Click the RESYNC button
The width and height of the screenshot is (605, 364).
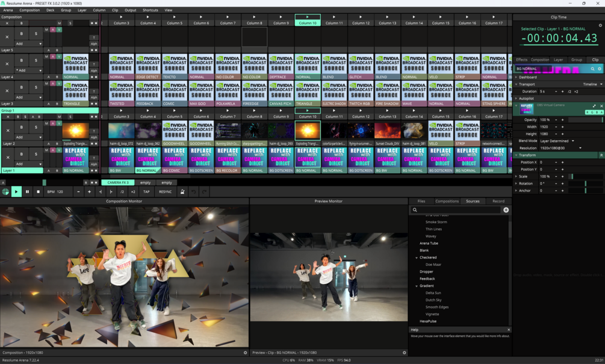(x=166, y=192)
